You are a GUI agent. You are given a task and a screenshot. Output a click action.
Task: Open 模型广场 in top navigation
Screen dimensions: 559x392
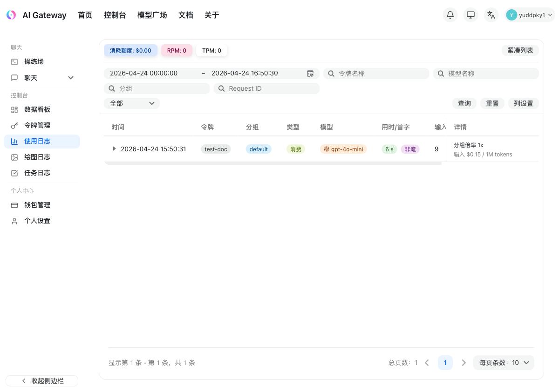point(152,15)
